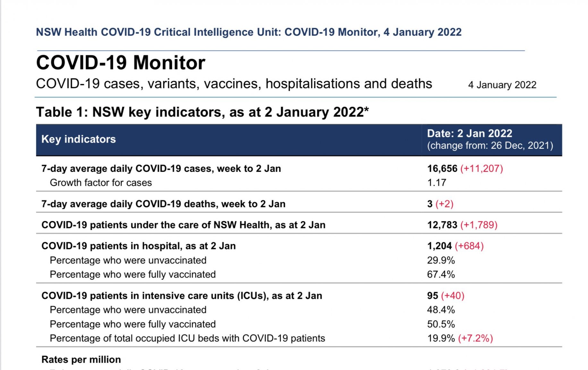Click the Key indicators column header
Image resolution: width=588 pixels, height=370 pixels.
(79, 139)
